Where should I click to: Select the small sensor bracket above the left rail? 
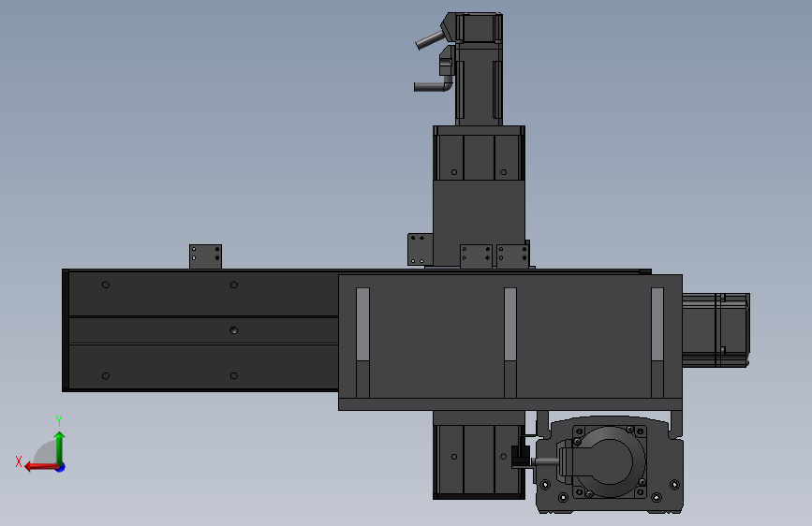point(205,256)
